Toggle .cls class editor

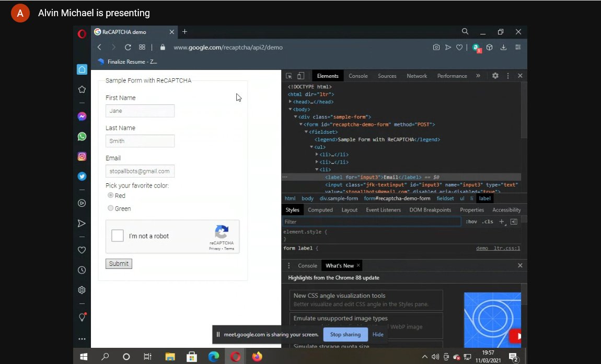pos(488,221)
